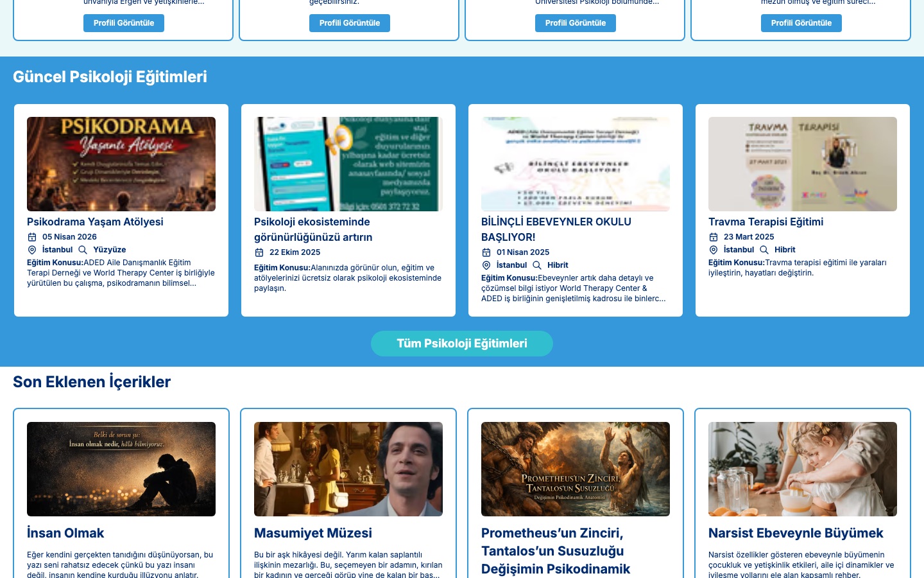Click the date text '01 Nisan 2025'
The height and width of the screenshot is (578, 924).
point(523,252)
